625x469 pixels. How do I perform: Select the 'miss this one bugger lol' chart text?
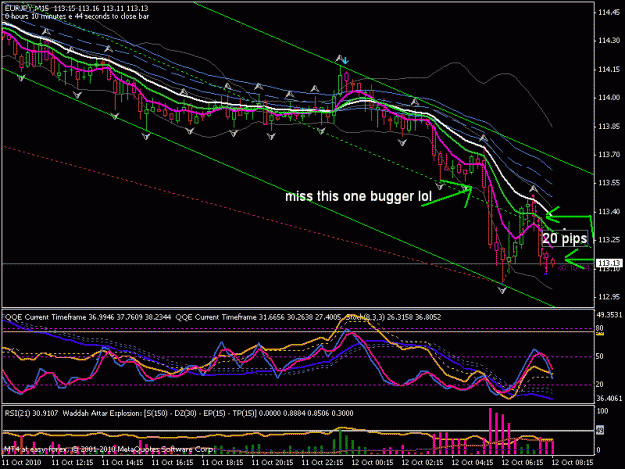pos(358,196)
